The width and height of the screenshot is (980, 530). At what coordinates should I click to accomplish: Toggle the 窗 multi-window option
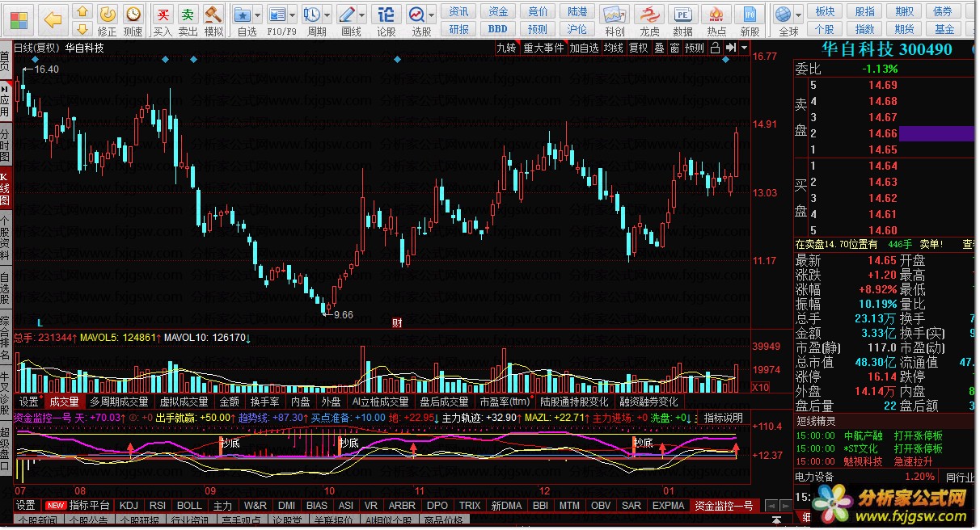(x=674, y=48)
